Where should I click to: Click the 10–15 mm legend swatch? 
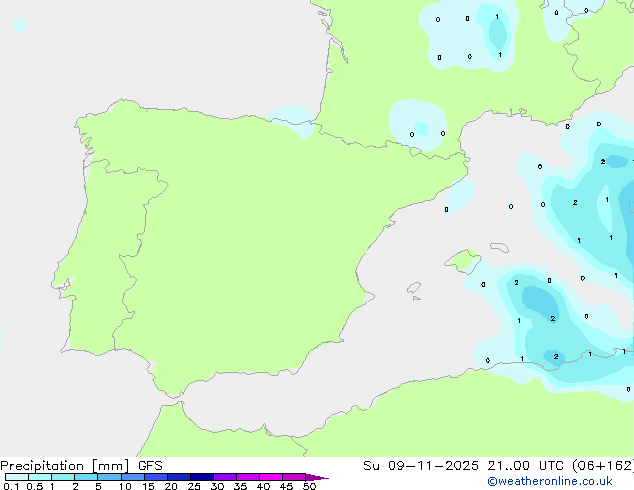[x=133, y=477]
